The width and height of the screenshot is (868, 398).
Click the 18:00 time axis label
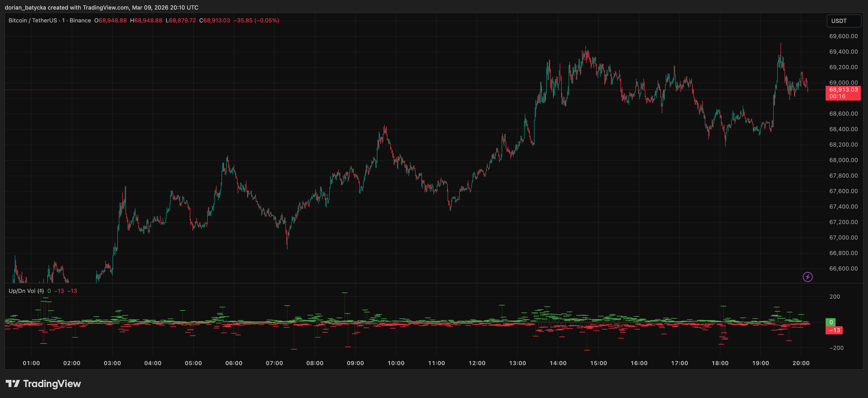coord(720,363)
